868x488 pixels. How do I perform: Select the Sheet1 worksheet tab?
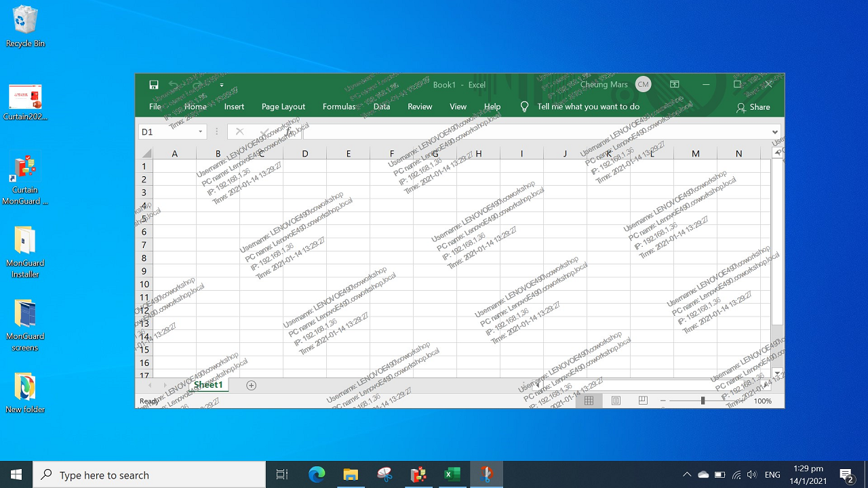point(208,385)
